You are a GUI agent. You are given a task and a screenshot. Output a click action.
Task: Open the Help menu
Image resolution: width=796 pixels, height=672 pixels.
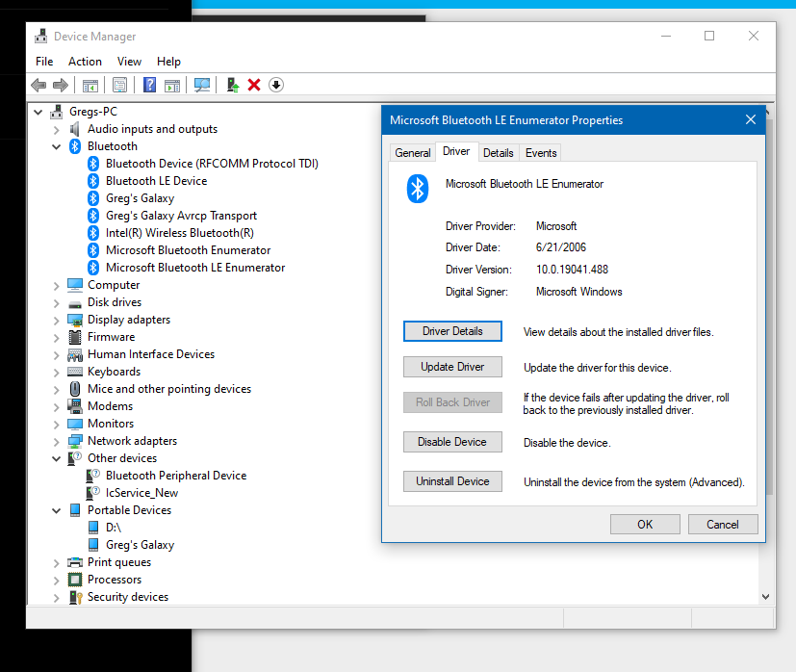168,62
